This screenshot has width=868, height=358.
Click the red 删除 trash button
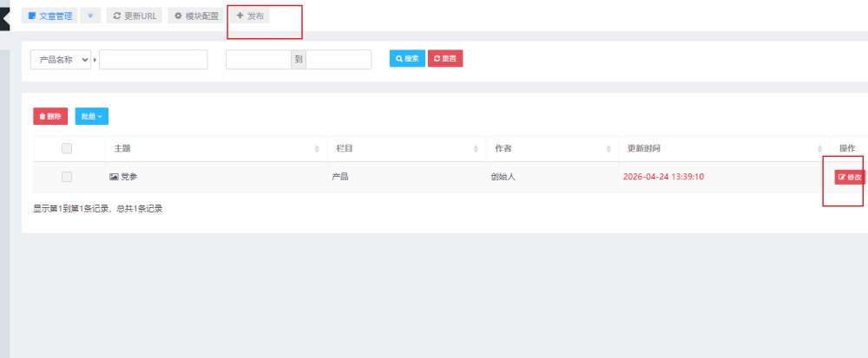[50, 116]
